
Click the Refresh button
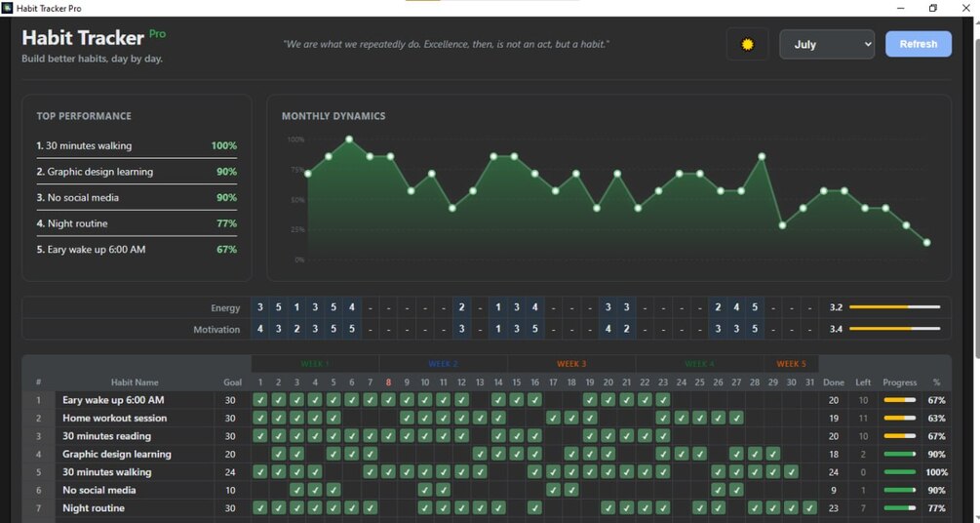[919, 44]
